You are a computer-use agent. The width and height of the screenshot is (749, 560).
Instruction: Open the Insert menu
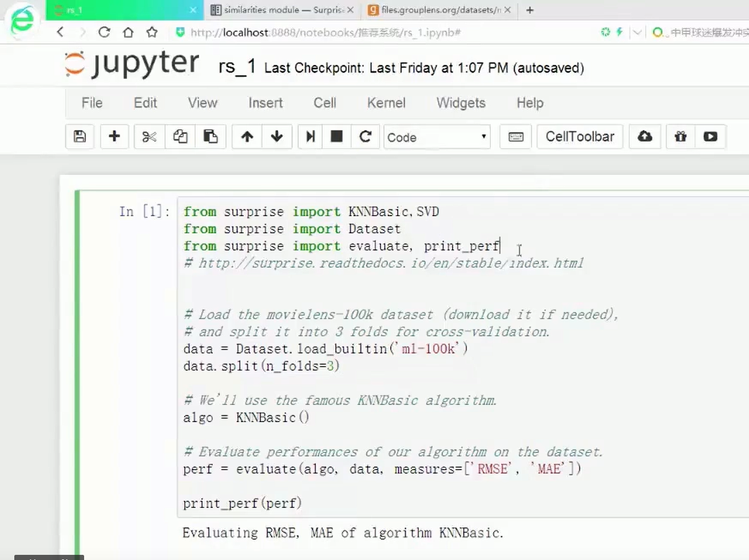265,103
